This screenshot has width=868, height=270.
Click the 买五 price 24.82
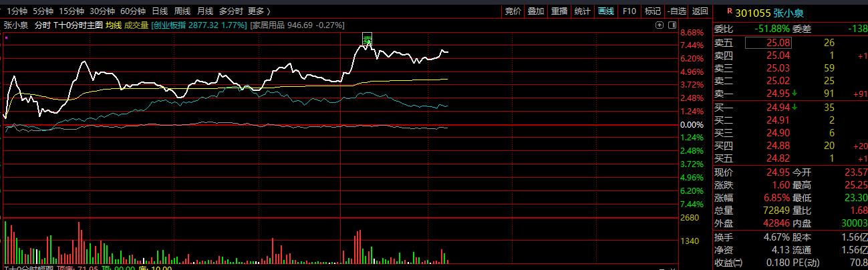tap(778, 158)
